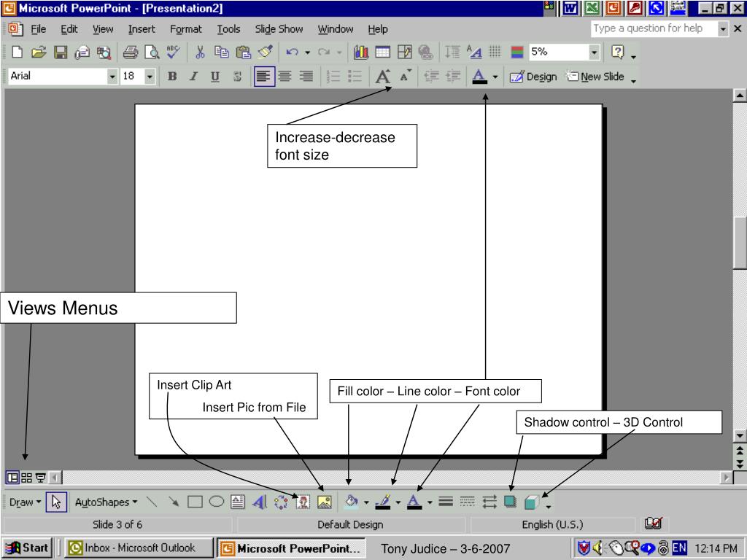Expand the font size 18 dropdown

click(150, 76)
